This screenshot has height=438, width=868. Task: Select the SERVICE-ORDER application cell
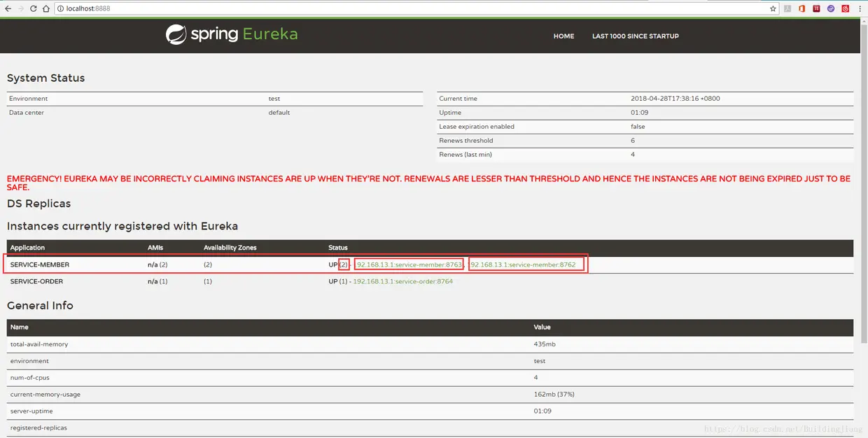point(36,281)
